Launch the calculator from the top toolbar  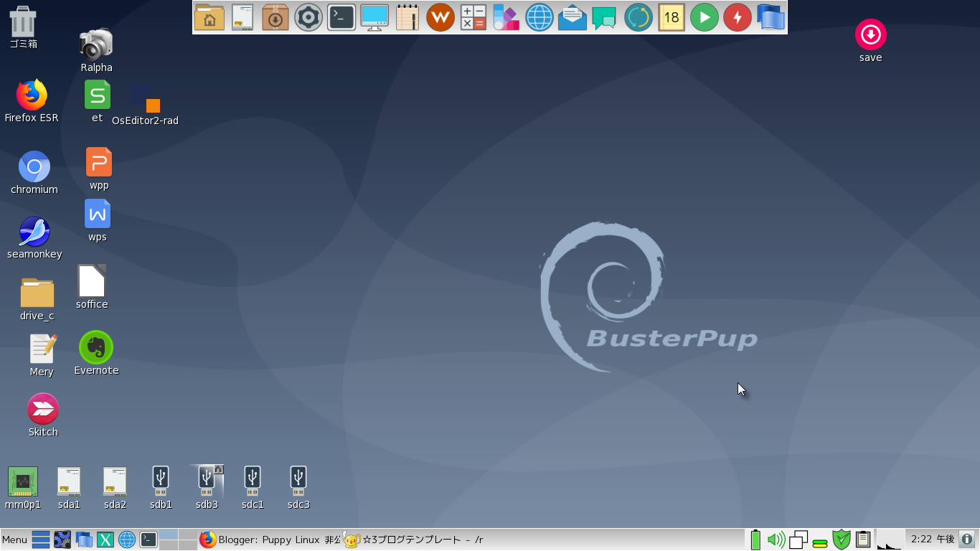coord(473,16)
